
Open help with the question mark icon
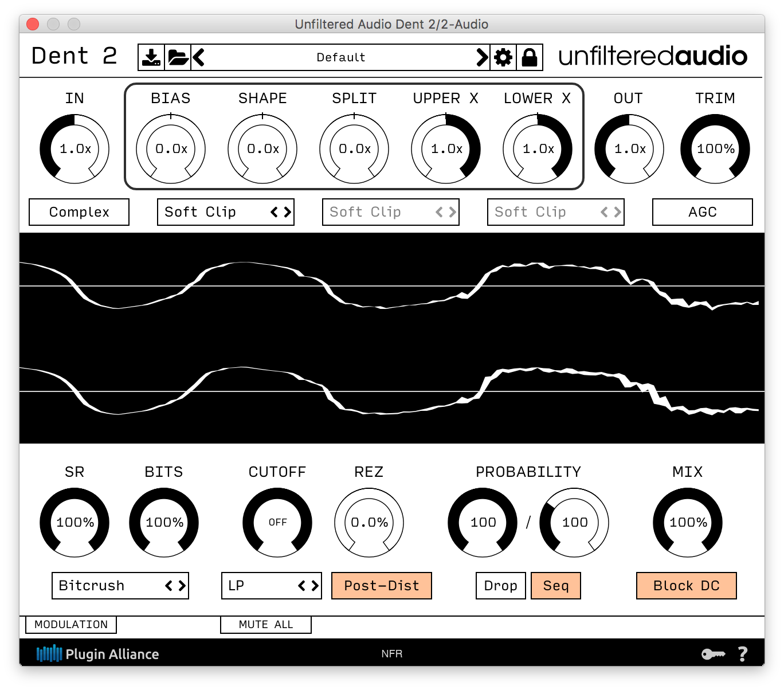(743, 654)
